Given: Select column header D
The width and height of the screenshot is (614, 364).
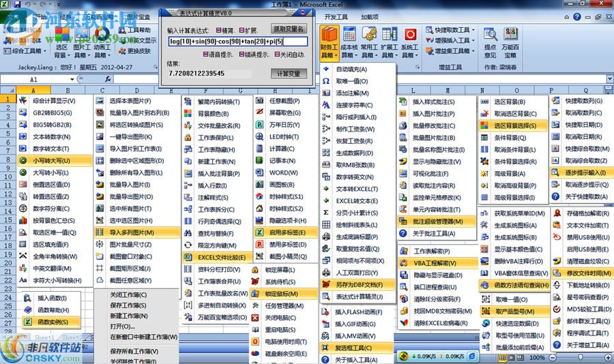Looking at the screenshot, I should click(x=136, y=91).
